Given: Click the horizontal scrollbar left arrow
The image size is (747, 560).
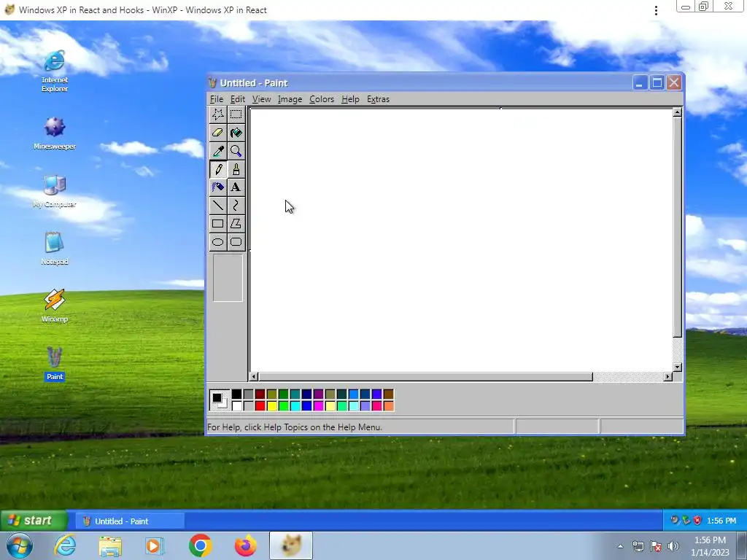Looking at the screenshot, I should point(254,377).
